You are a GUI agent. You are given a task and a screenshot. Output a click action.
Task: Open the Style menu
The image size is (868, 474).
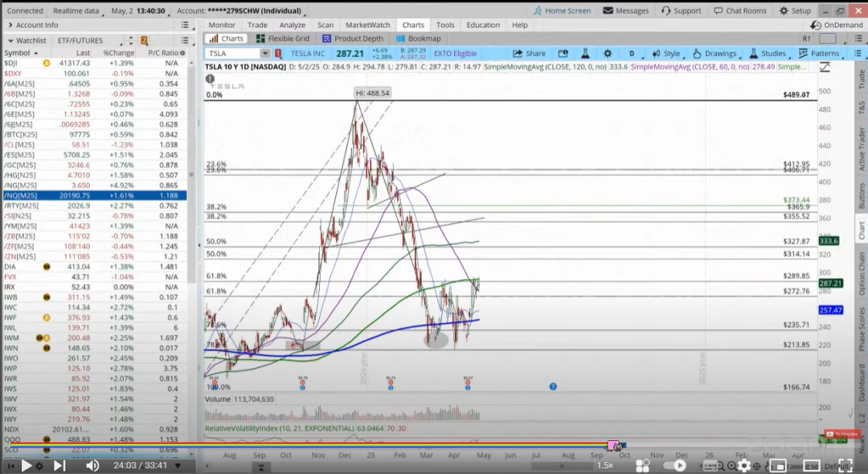[666, 54]
